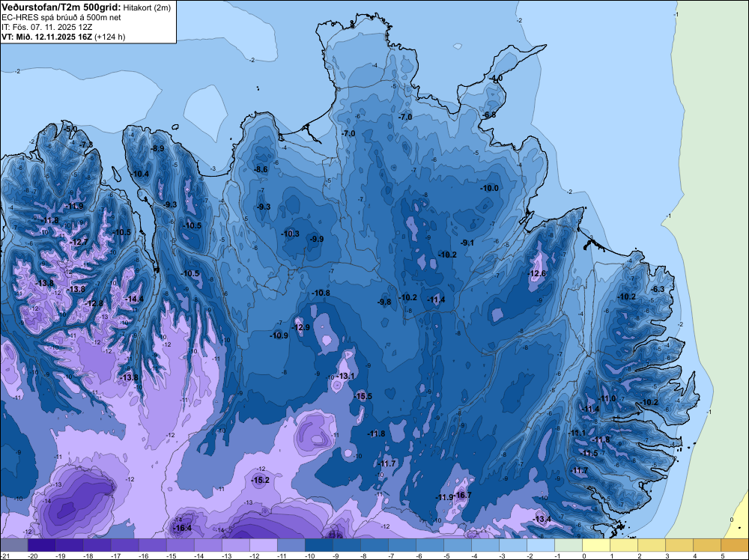
Task: Click the -10.4 temperature value on the map
Action: click(x=141, y=174)
